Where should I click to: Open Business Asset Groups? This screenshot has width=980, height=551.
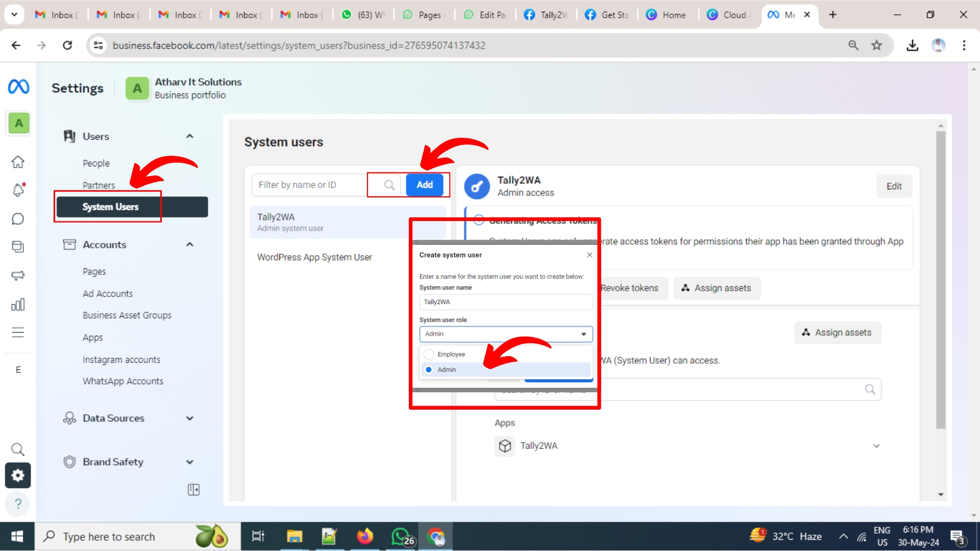pos(127,315)
